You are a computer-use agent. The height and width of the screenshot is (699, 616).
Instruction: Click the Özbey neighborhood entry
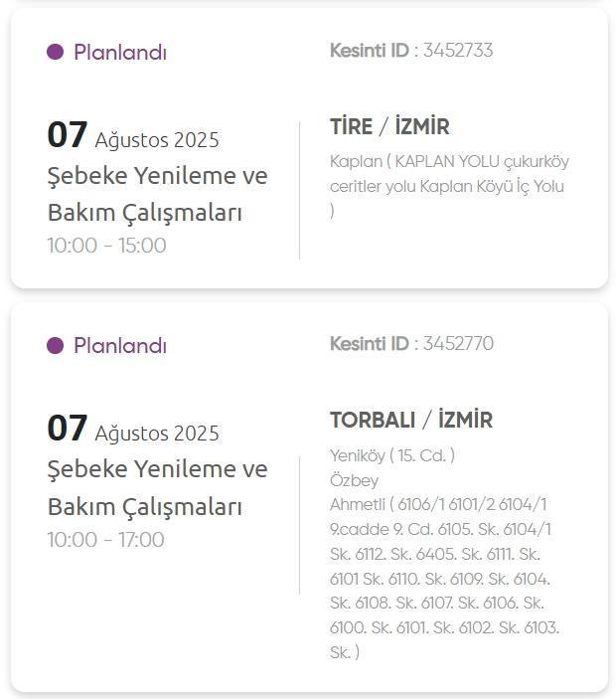354,480
